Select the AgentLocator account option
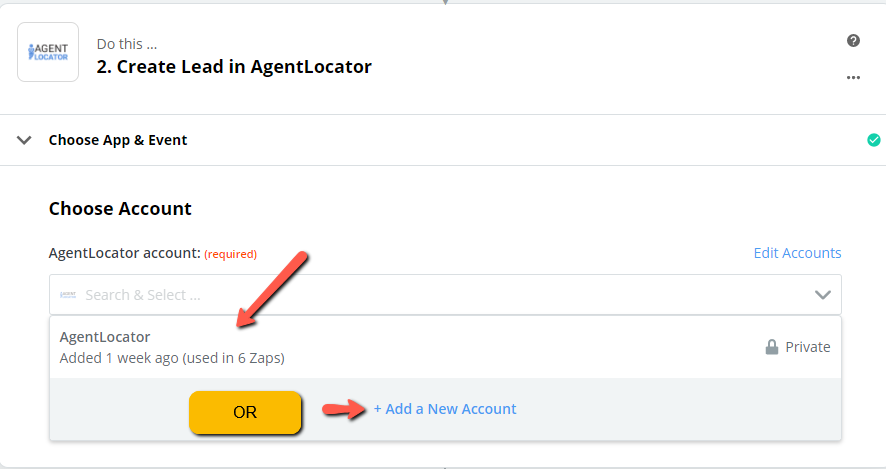This screenshot has height=469, width=886. 445,347
